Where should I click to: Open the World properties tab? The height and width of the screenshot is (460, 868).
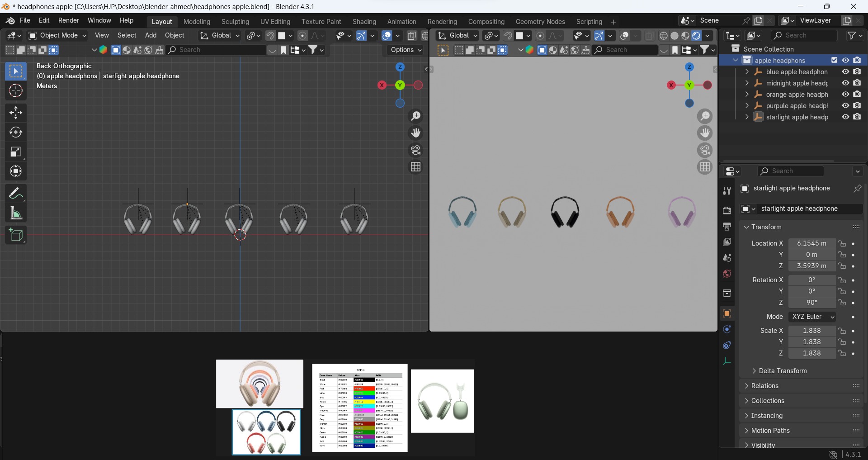pos(727,274)
